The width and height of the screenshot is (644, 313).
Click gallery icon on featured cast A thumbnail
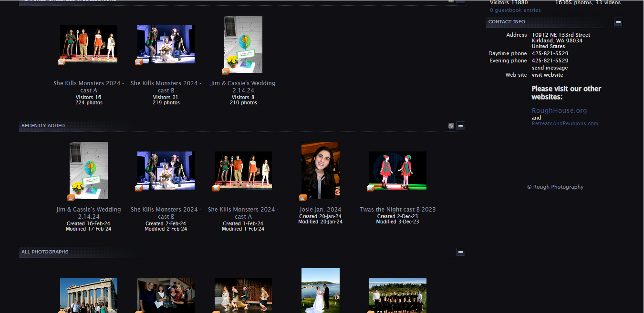point(61,62)
